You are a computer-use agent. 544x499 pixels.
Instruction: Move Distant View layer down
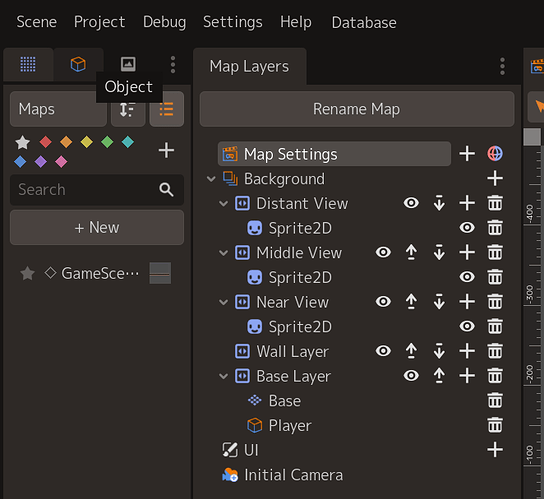click(439, 203)
